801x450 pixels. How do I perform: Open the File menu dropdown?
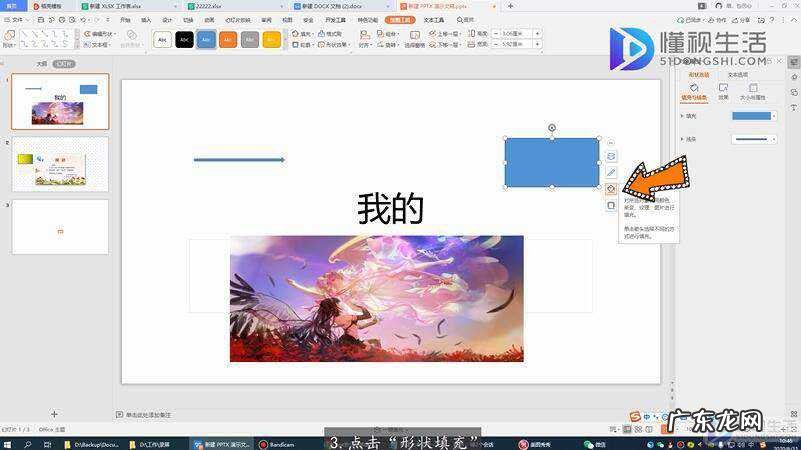click(x=15, y=20)
